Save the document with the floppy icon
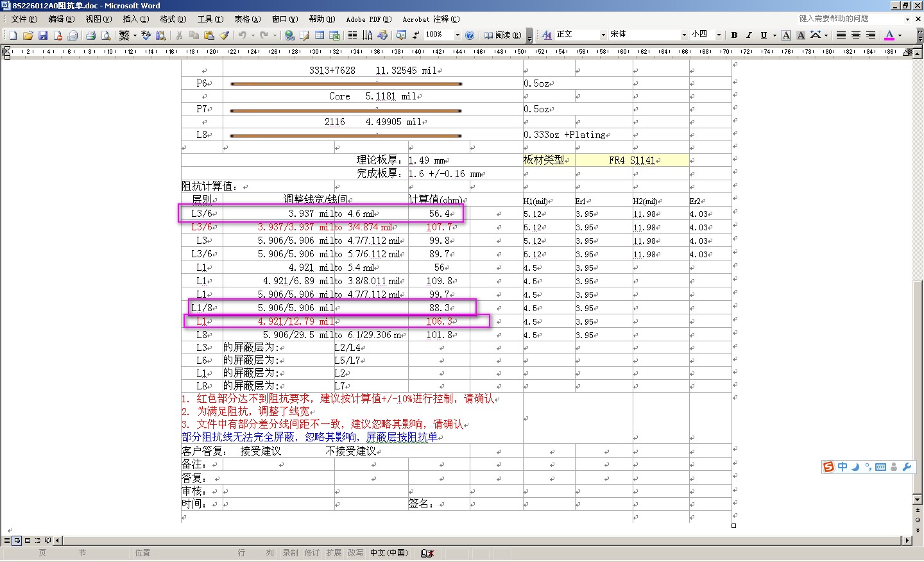This screenshot has width=924, height=562. 43,35
